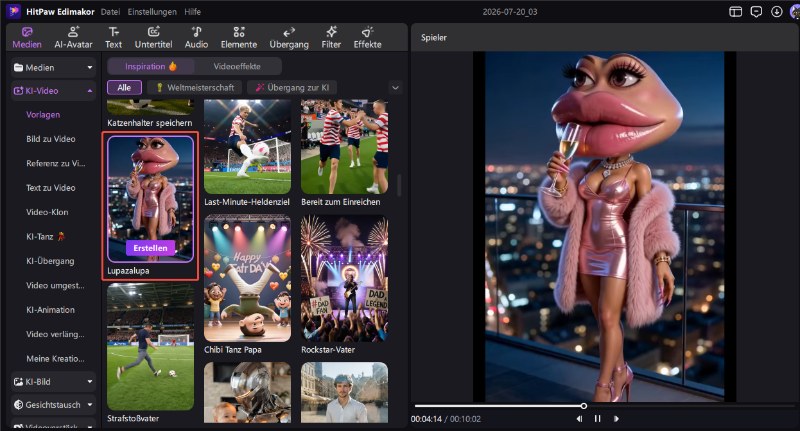Pause the video playback
Image resolution: width=800 pixels, height=431 pixels.
tap(597, 419)
